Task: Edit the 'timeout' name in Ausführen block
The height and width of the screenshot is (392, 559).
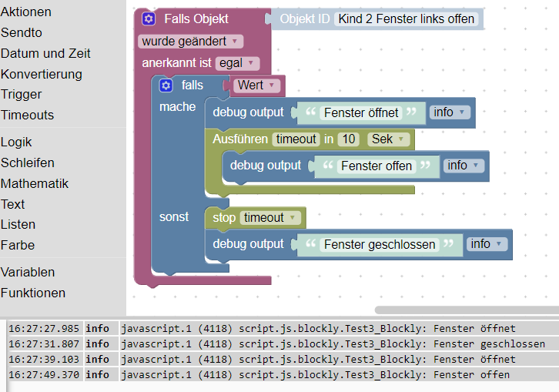Action: pos(296,139)
